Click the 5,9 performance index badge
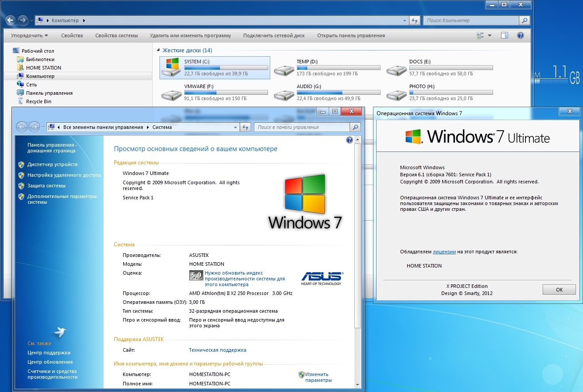 point(196,276)
